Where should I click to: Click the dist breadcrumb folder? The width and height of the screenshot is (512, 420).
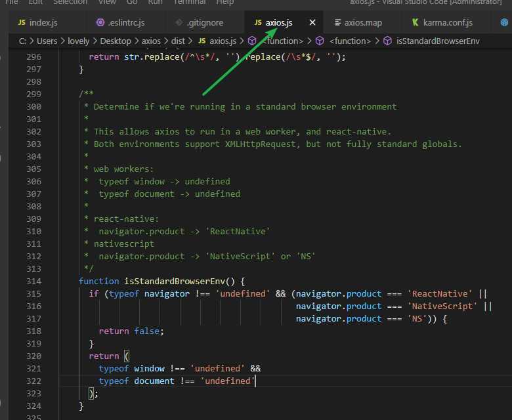[x=178, y=41]
